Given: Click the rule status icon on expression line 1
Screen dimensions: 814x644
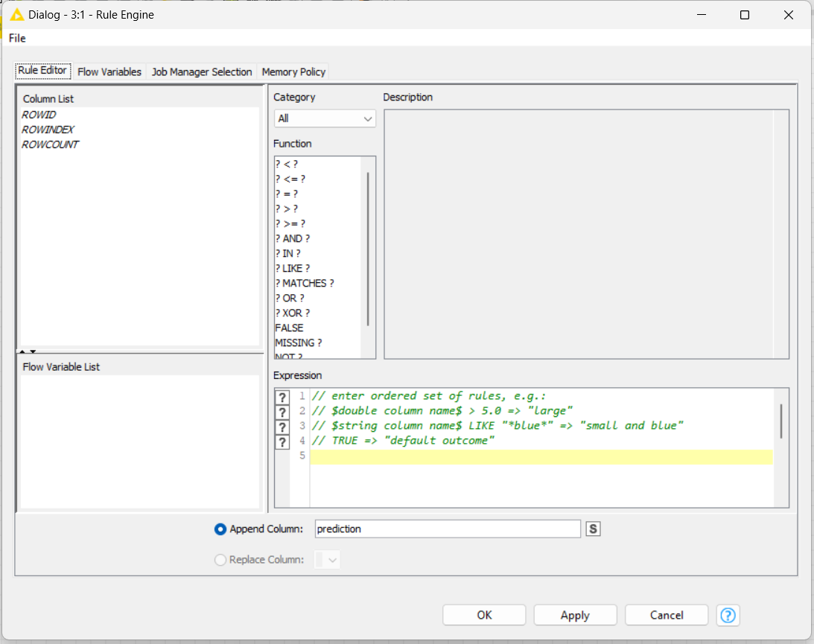Looking at the screenshot, I should coord(282,397).
